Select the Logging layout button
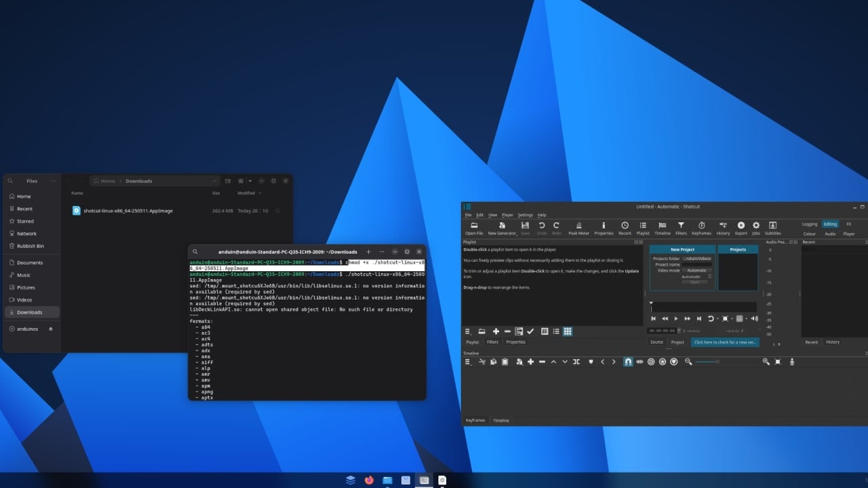The image size is (868, 488). [810, 224]
